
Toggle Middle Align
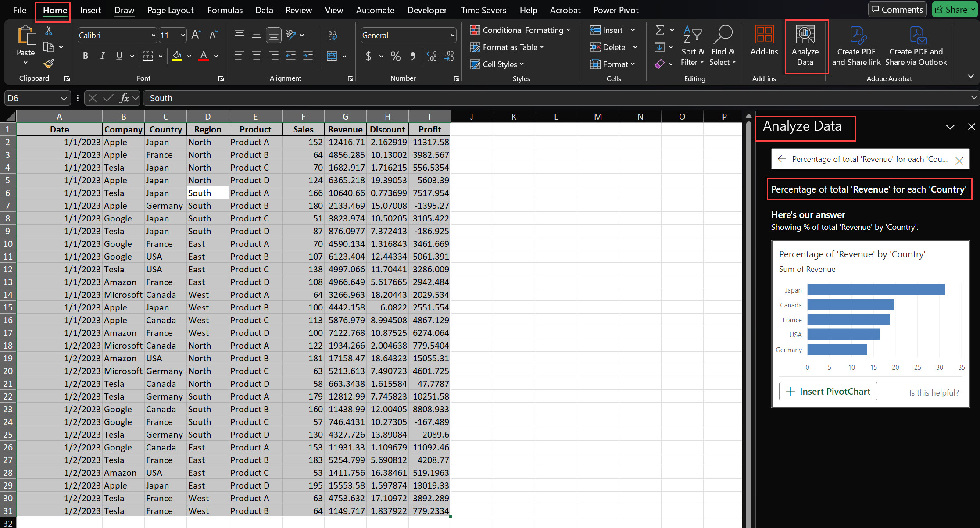coord(257,35)
